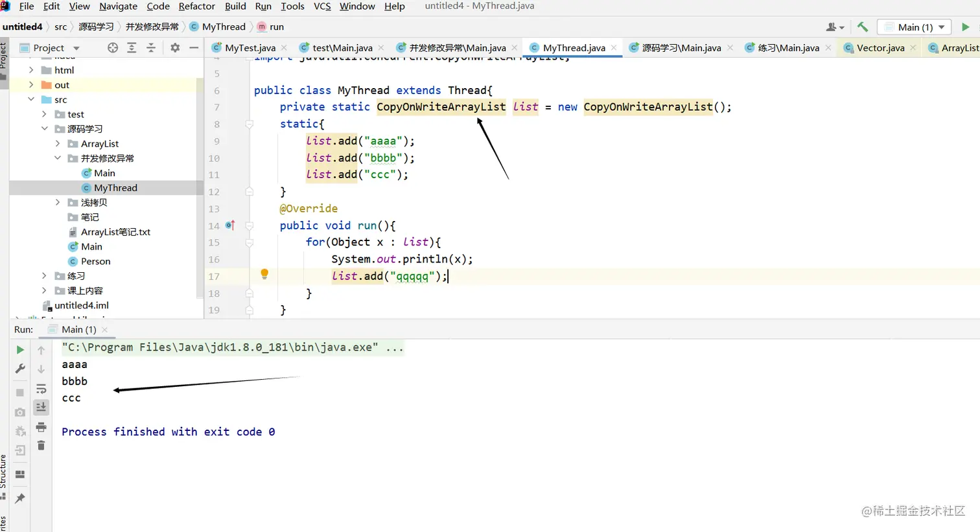Build project with hammer icon
The image size is (980, 532).
[863, 27]
